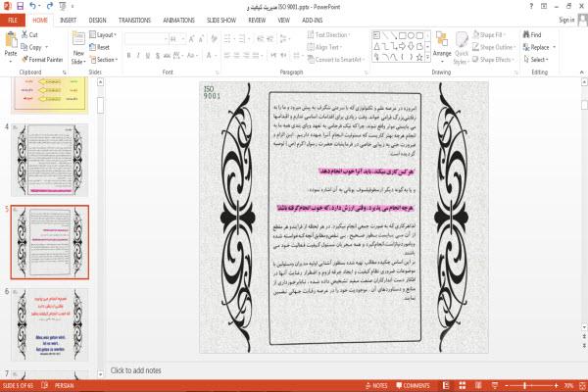
Task: Open PowerPoint Help question mark
Action: [x=531, y=6]
